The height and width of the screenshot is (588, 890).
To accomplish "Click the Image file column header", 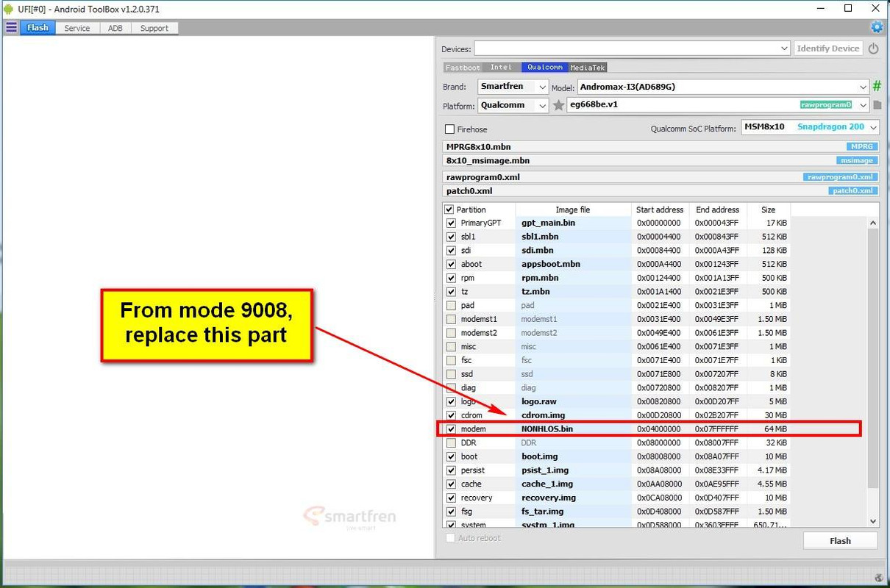I will point(573,209).
